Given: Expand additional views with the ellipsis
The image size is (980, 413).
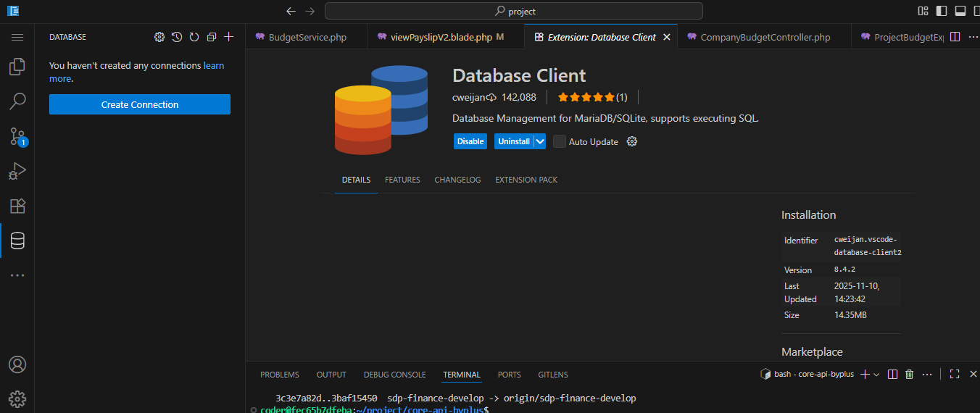Looking at the screenshot, I should pyautogui.click(x=17, y=275).
